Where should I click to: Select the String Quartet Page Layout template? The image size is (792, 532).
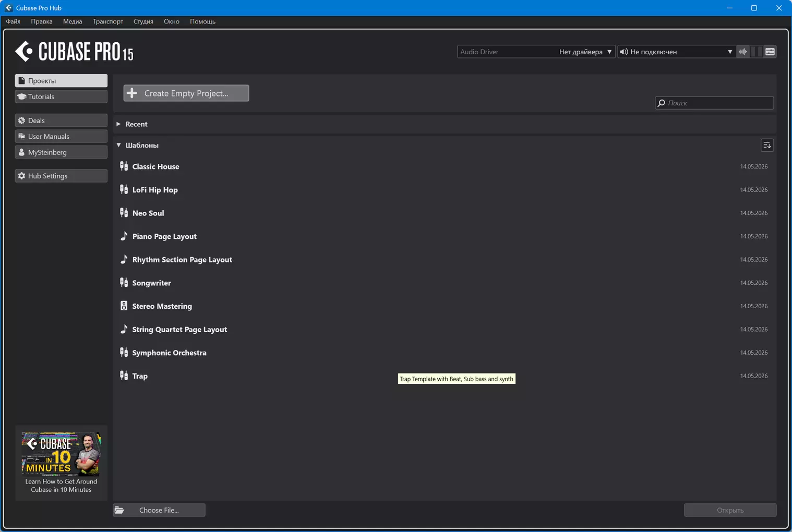pyautogui.click(x=179, y=329)
